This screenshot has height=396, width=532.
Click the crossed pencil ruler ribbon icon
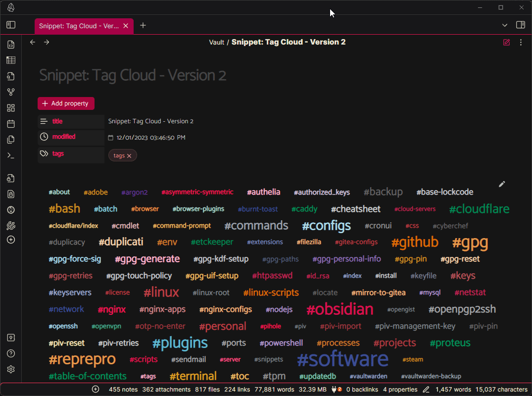(11, 226)
